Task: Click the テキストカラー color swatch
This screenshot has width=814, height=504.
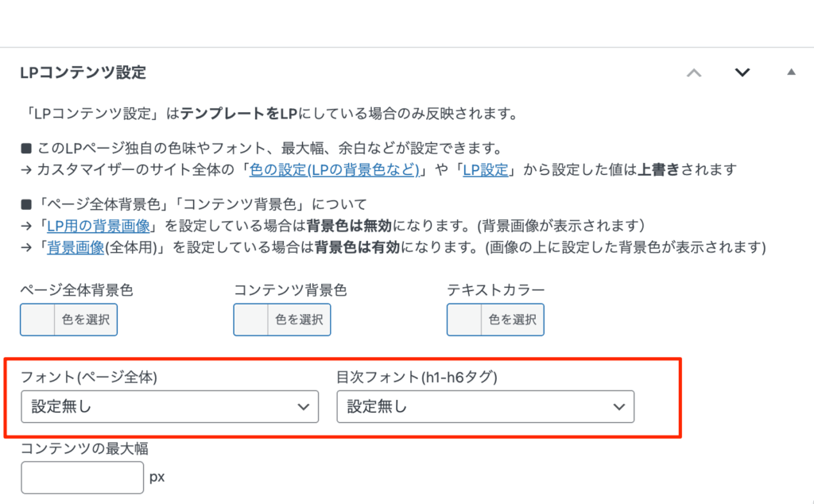Action: click(x=463, y=320)
